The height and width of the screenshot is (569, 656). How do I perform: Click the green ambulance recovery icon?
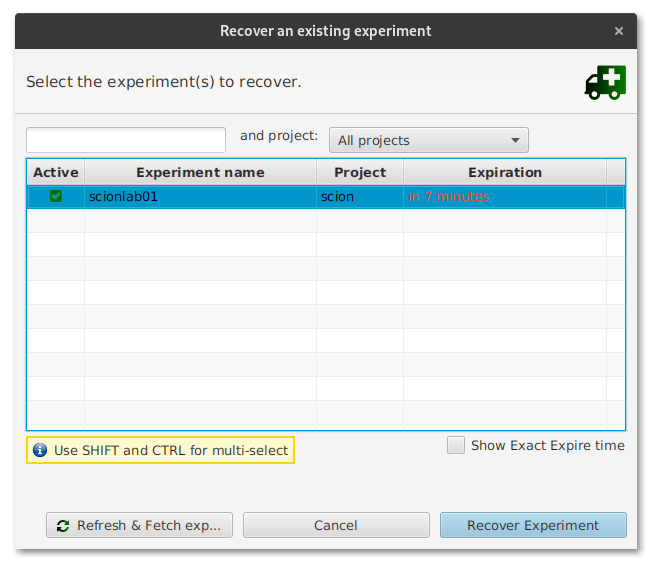(x=605, y=82)
